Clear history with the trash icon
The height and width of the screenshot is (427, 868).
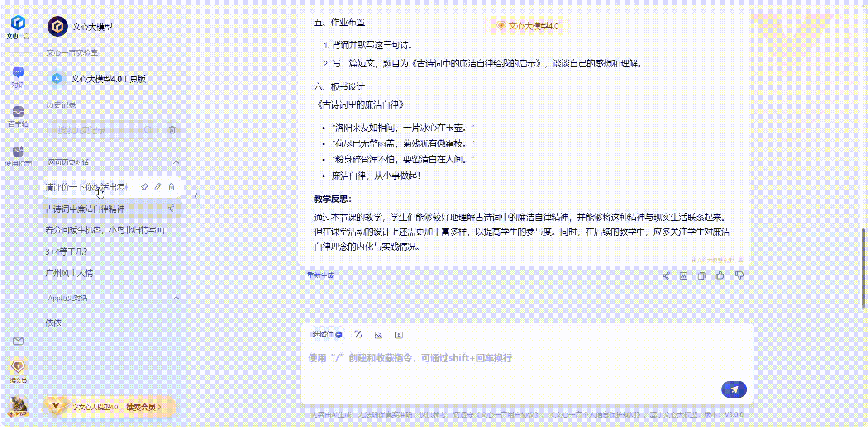172,130
